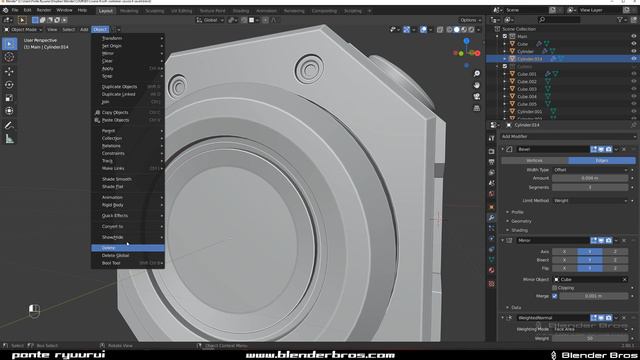The image size is (640, 360).
Task: Adjust the Bevel Amount value field
Action: tap(590, 178)
